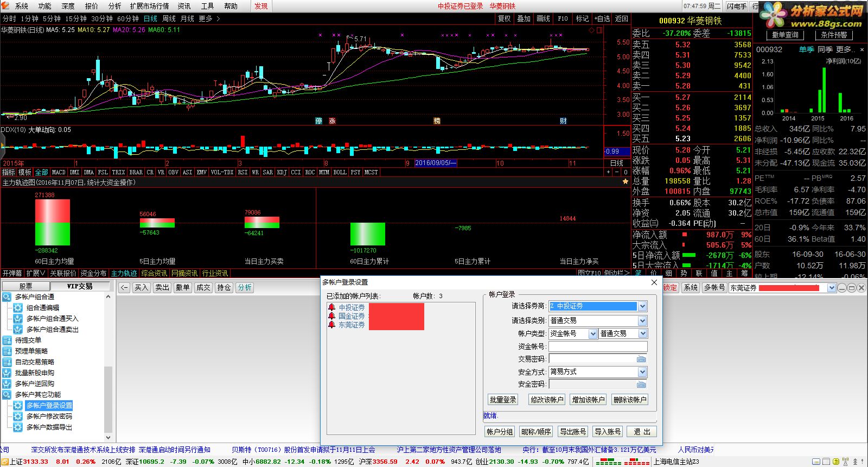868x467 pixels.
Task: Click the 条件预警 button
Action: pos(834,35)
